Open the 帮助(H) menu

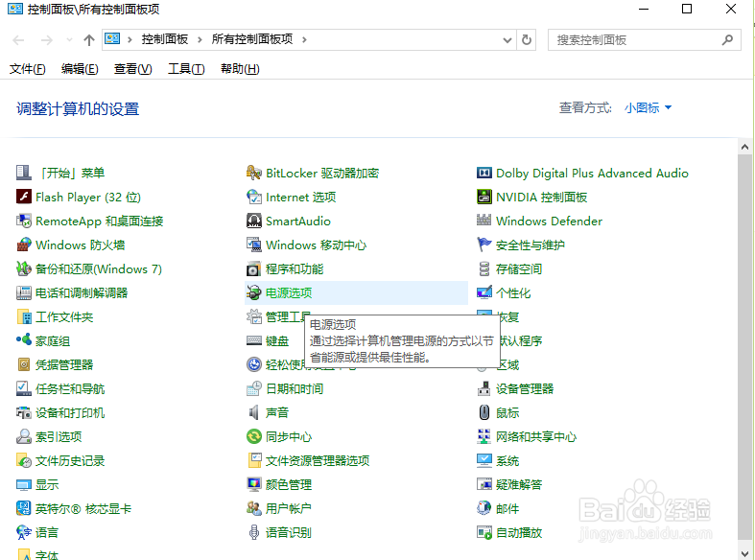pos(240,69)
